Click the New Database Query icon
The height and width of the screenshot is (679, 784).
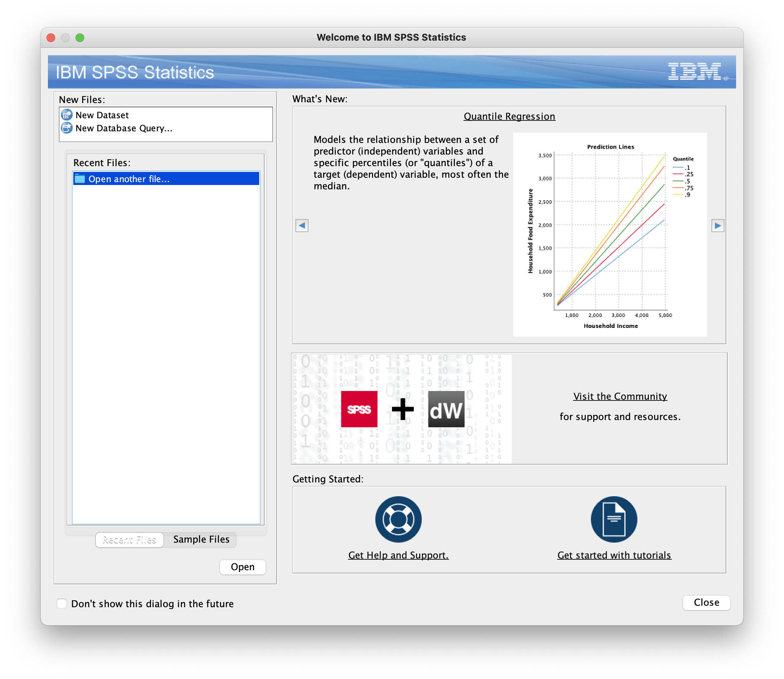67,128
